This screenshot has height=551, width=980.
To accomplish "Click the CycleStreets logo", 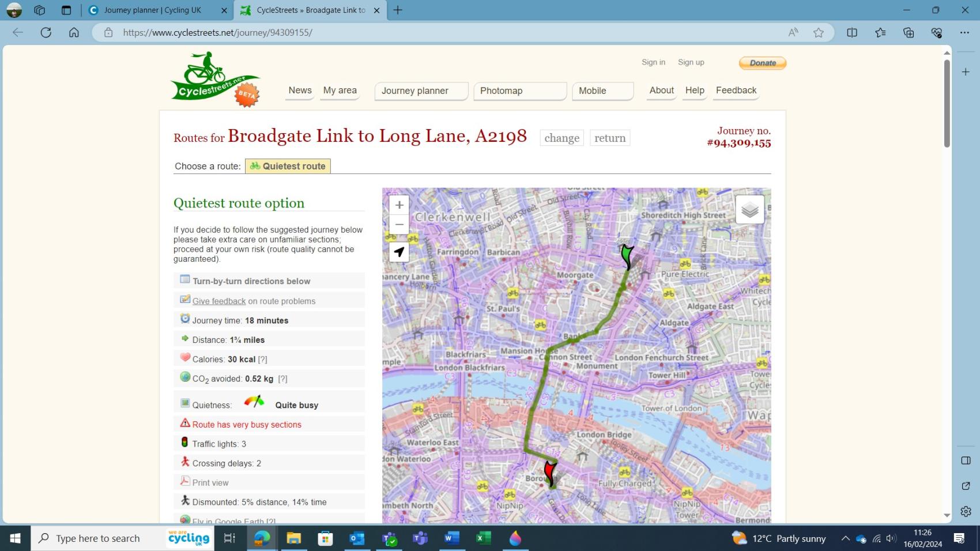I will (x=214, y=76).
